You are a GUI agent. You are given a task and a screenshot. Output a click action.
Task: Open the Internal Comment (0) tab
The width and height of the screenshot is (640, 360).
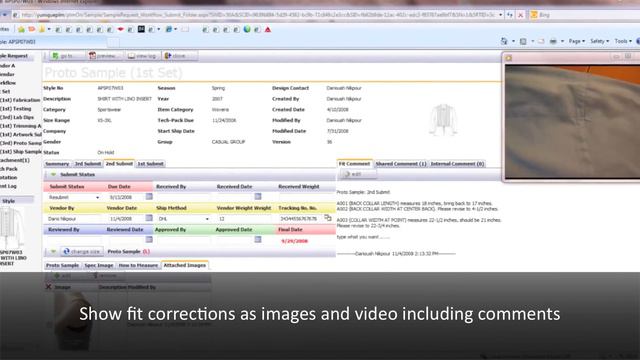point(457,164)
